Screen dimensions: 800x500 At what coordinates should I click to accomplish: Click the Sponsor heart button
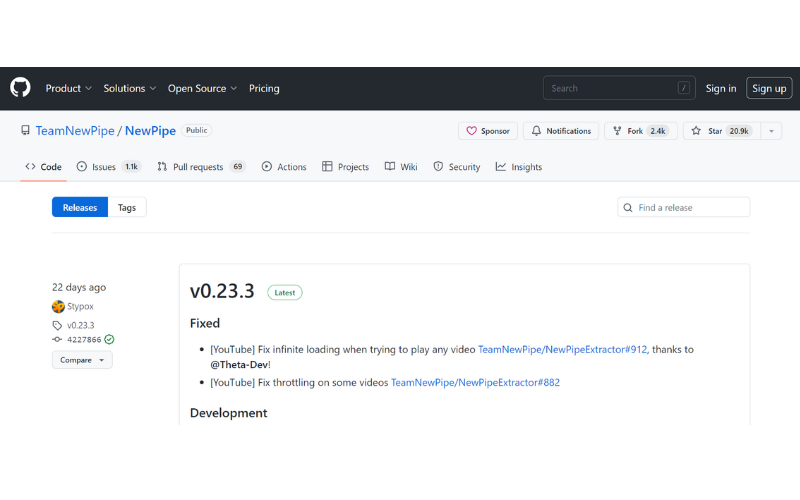[x=487, y=131]
